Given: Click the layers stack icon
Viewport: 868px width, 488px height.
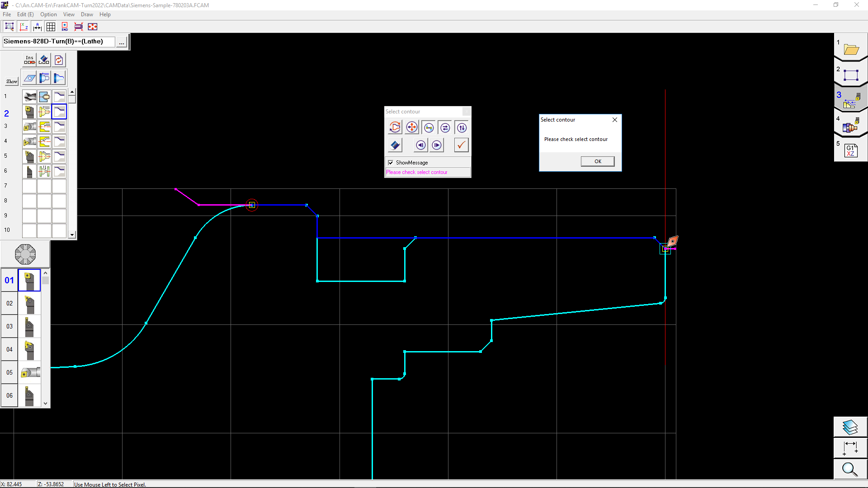Looking at the screenshot, I should [x=850, y=427].
